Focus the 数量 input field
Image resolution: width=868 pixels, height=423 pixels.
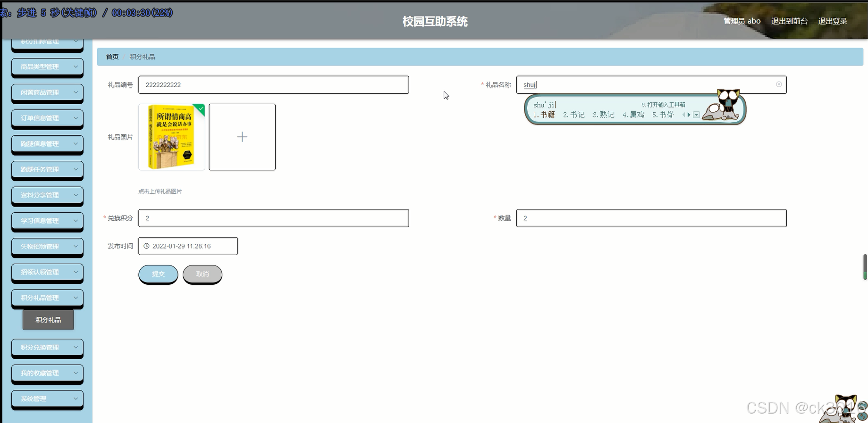651,218
